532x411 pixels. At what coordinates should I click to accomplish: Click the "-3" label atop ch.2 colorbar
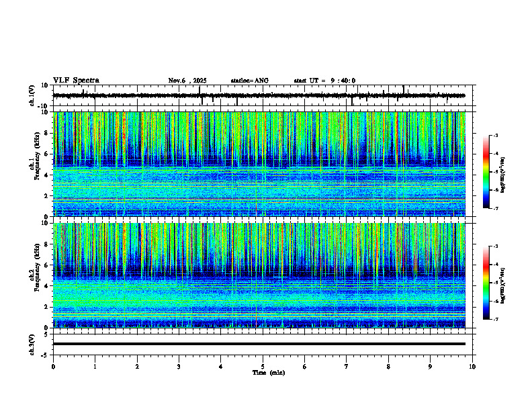click(495, 246)
